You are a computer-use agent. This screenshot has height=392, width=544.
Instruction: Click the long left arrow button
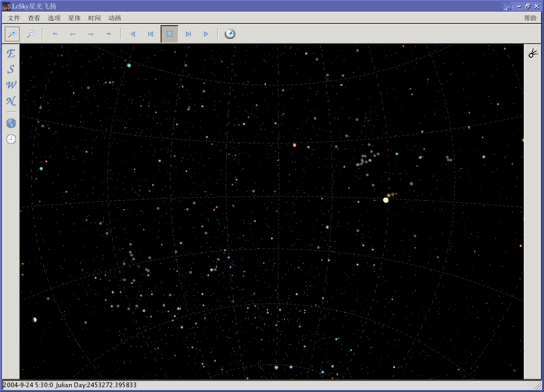(x=73, y=34)
